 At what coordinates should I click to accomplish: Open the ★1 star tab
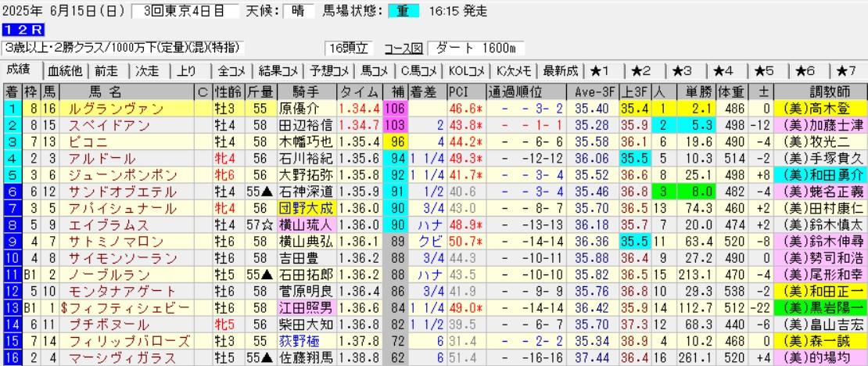pyautogui.click(x=604, y=71)
